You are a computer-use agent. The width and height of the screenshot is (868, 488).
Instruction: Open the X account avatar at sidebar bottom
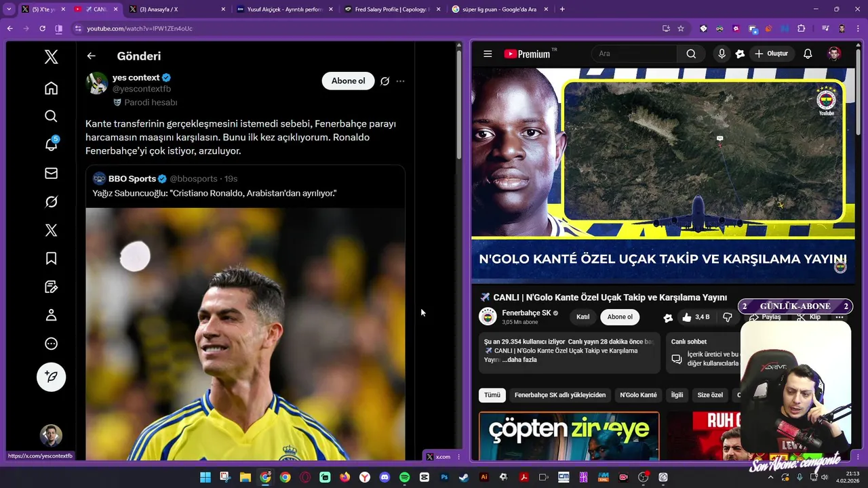(x=51, y=435)
